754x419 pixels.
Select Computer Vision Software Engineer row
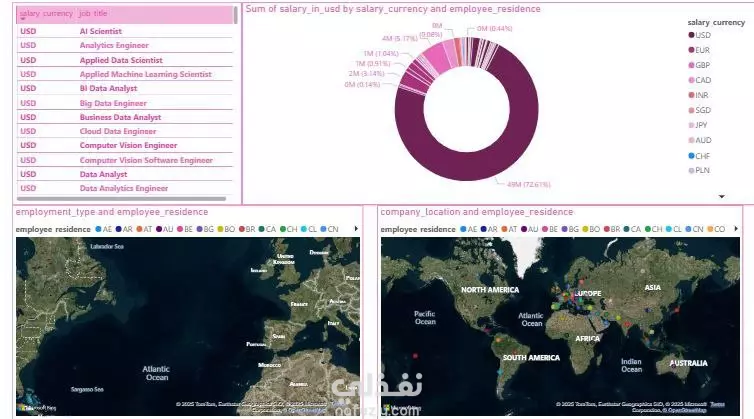125,160
